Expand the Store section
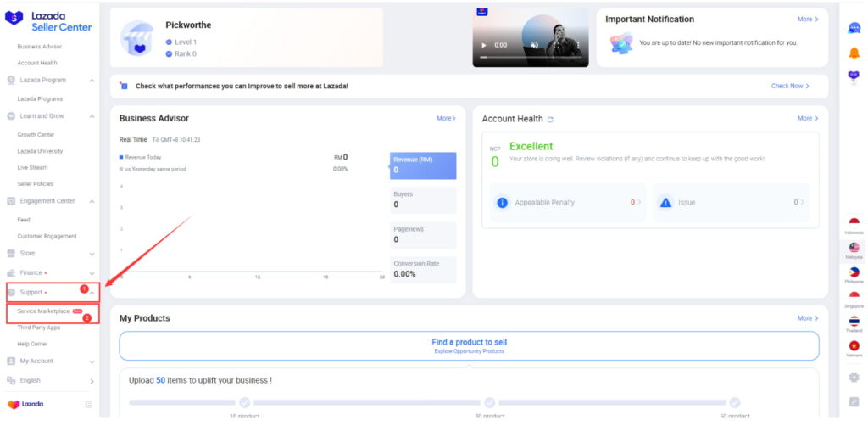Screen dimensions: 868x426 92,254
